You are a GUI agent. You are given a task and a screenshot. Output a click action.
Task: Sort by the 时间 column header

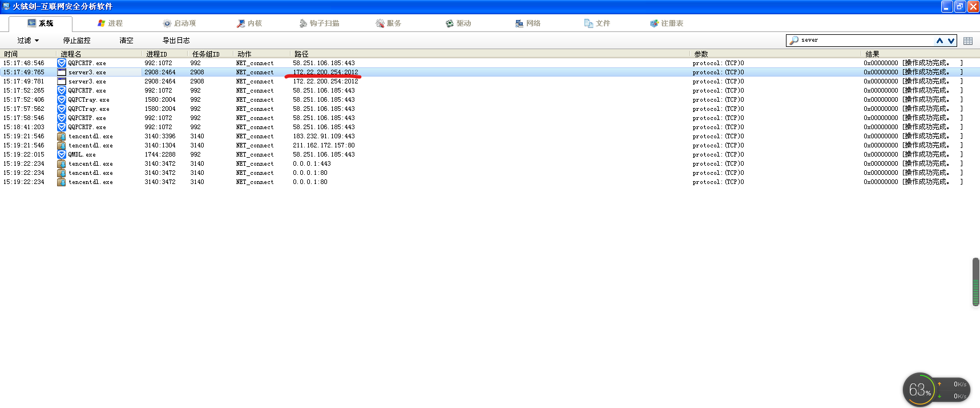point(29,54)
